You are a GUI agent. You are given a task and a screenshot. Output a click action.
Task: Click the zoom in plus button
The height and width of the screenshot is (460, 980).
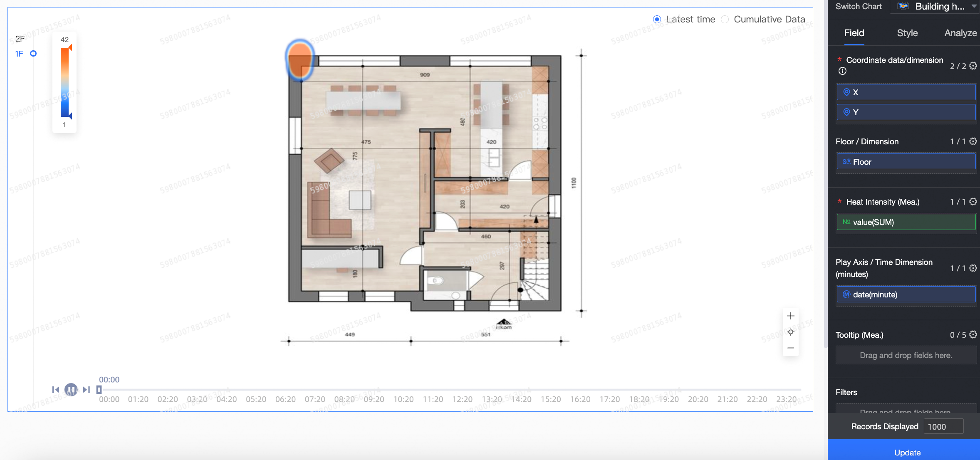point(790,316)
